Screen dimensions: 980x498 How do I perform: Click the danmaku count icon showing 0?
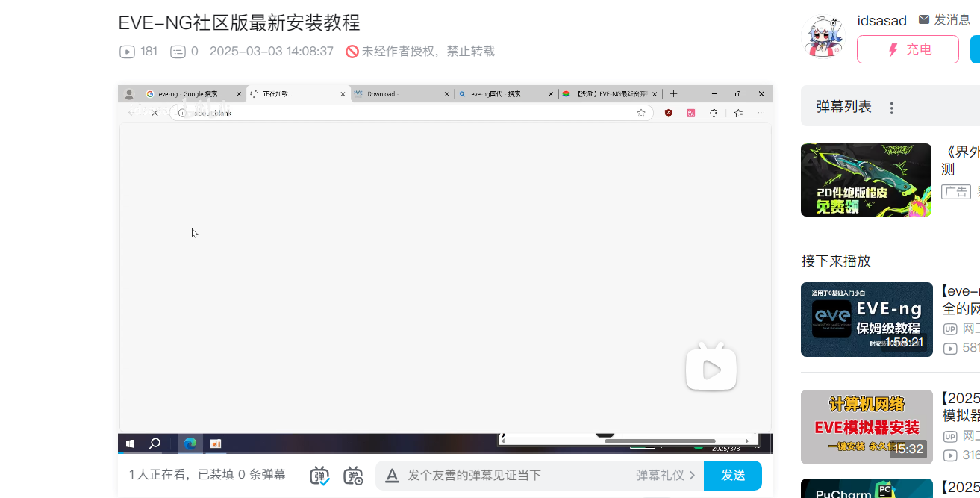(x=178, y=52)
